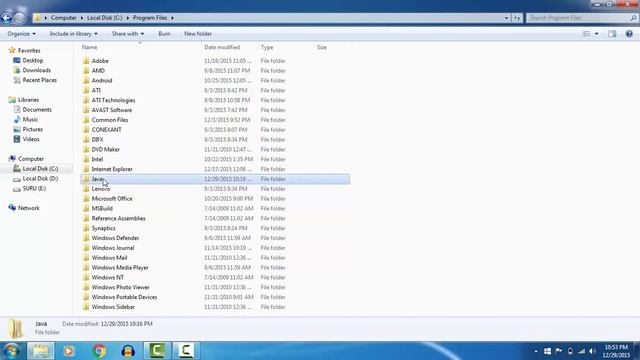Select Computer in the address breadcrumb
Image resolution: width=640 pixels, height=360 pixels.
63,18
